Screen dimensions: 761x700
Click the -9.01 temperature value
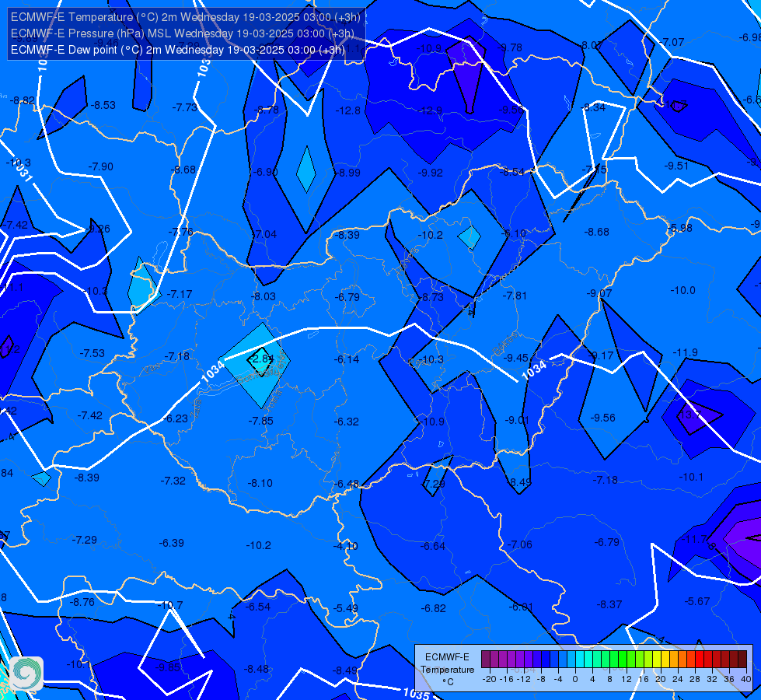point(516,420)
